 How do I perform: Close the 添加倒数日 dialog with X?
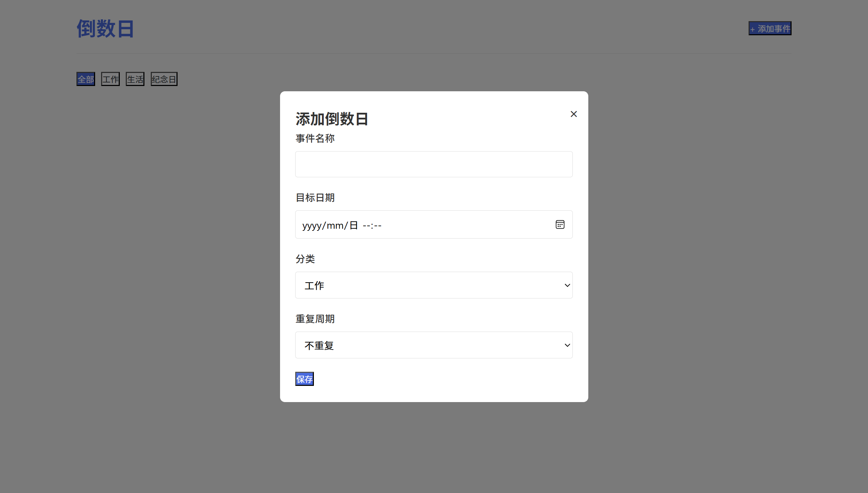click(x=573, y=114)
